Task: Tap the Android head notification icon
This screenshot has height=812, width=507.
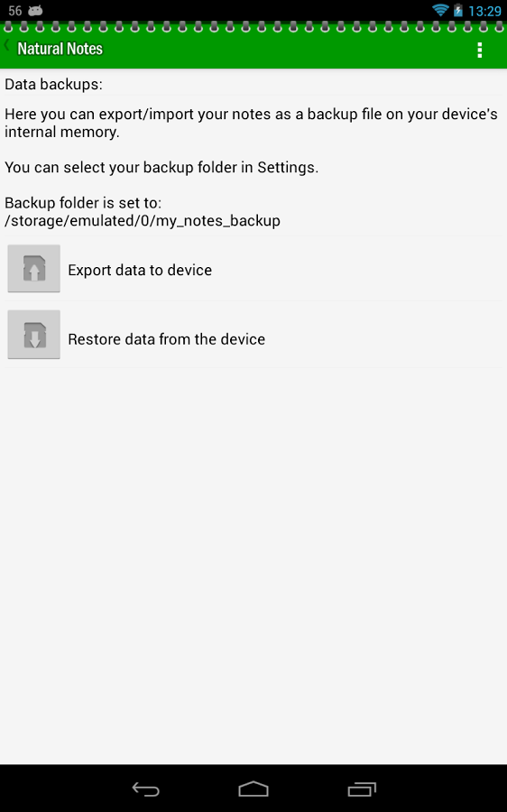Action: pos(34,10)
